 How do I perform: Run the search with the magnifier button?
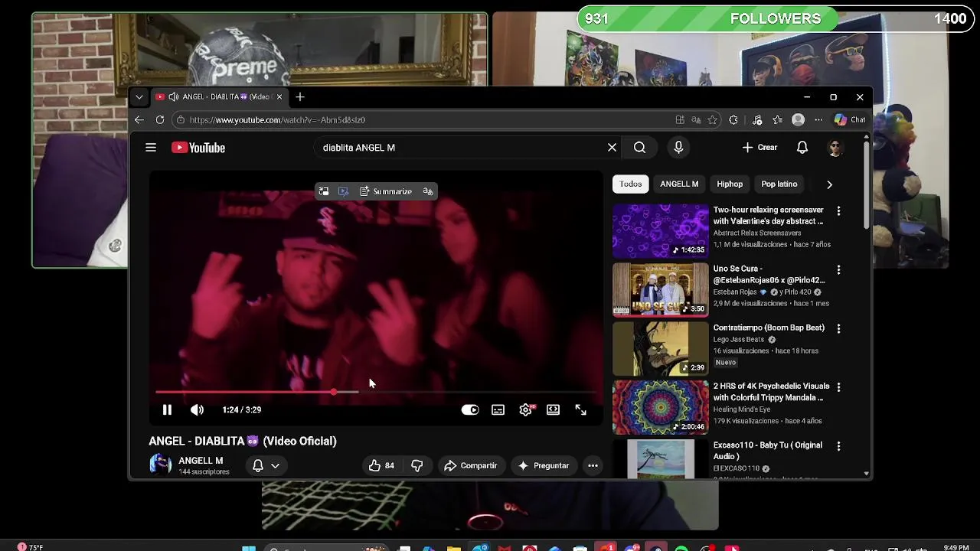pyautogui.click(x=639, y=148)
